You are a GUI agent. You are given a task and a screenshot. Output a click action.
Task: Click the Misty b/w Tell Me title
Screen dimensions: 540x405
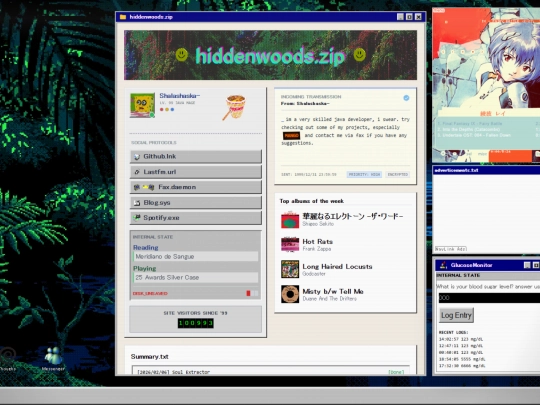click(x=333, y=291)
